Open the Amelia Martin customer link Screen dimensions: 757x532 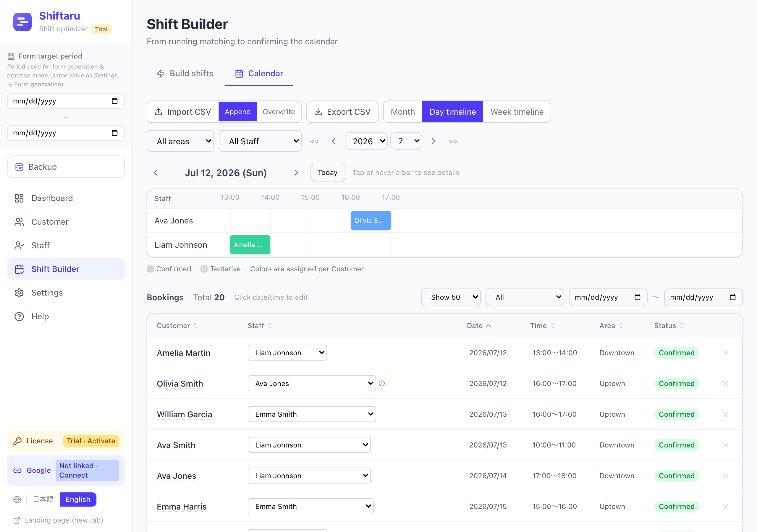(x=183, y=353)
